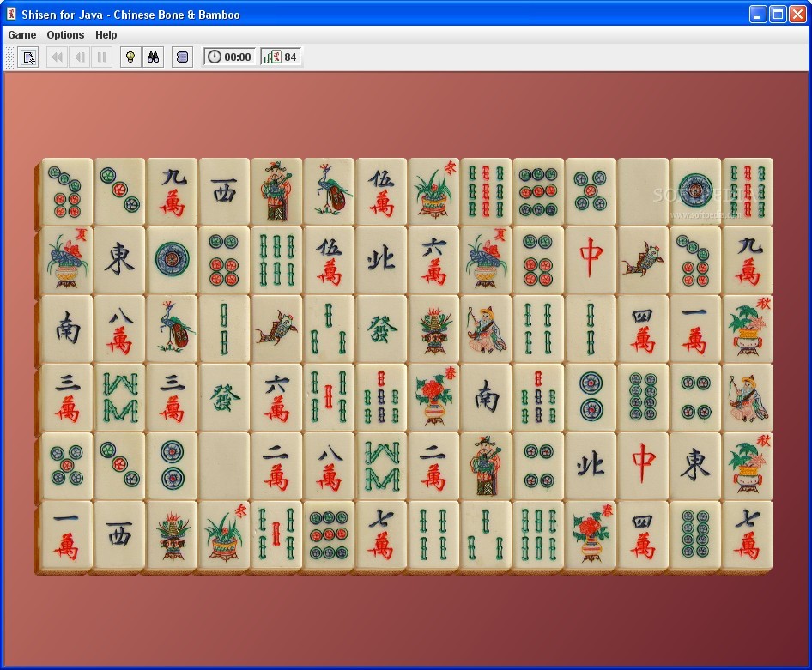
Task: Select the 二萬 tile beside the blank tile
Action: point(276,466)
